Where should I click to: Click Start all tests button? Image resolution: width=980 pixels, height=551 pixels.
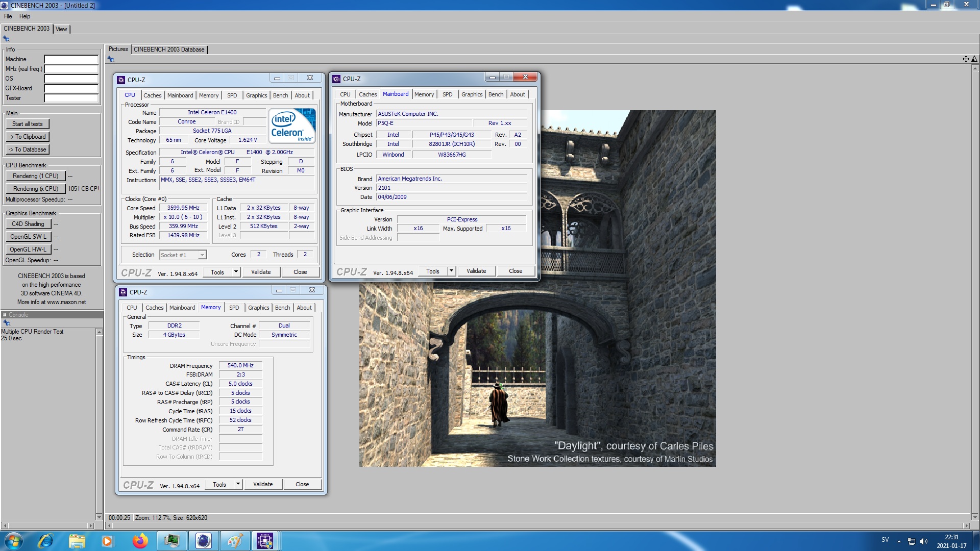[28, 124]
